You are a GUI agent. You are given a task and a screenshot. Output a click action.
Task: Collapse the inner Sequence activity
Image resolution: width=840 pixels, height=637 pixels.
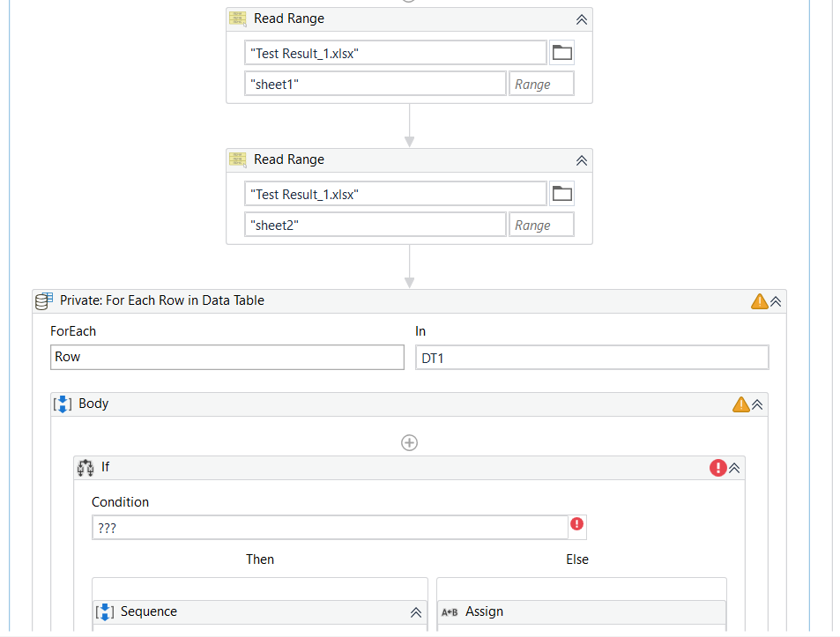pos(416,612)
